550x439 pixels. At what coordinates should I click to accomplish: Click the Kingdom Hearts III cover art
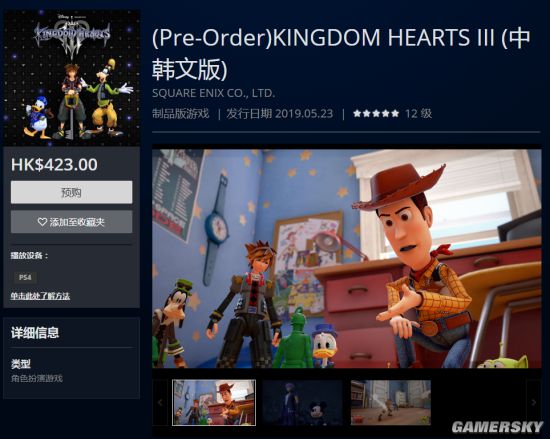[72, 78]
